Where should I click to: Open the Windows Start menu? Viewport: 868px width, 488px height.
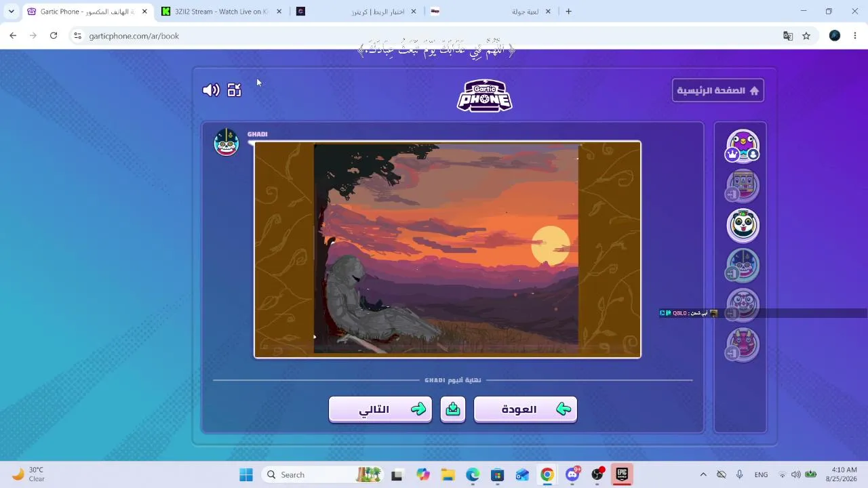pos(246,474)
